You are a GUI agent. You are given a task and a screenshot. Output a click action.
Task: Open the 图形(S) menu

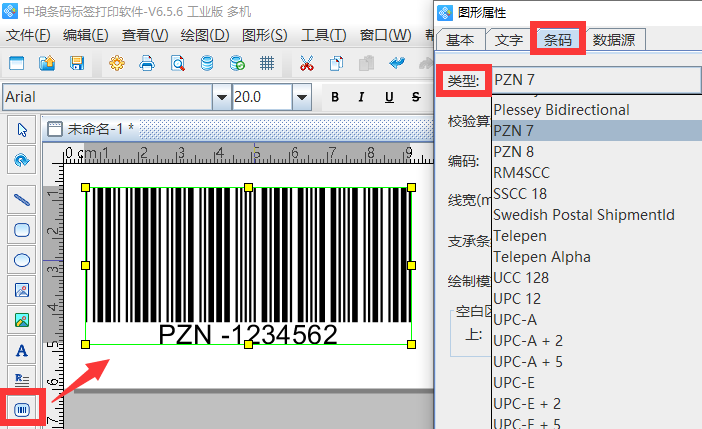pyautogui.click(x=264, y=35)
